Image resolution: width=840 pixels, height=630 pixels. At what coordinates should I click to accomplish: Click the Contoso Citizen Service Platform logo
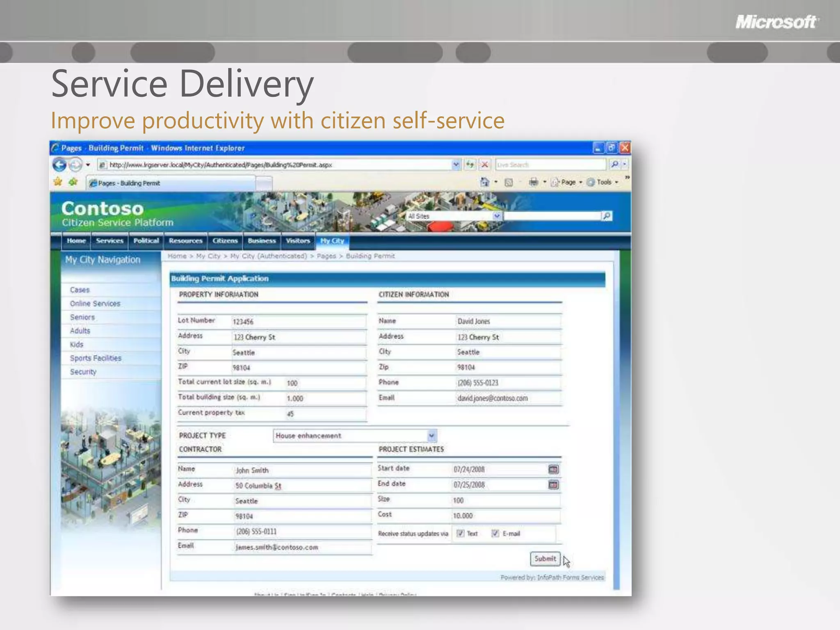coord(118,214)
